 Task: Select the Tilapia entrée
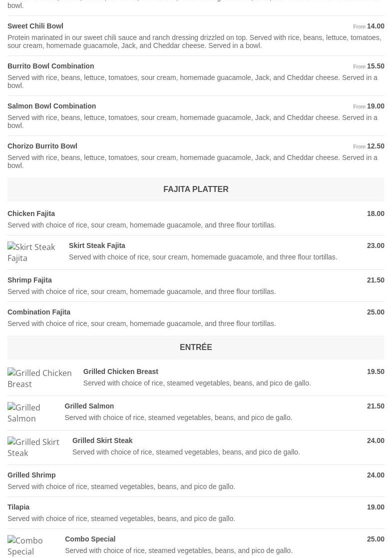(18, 507)
